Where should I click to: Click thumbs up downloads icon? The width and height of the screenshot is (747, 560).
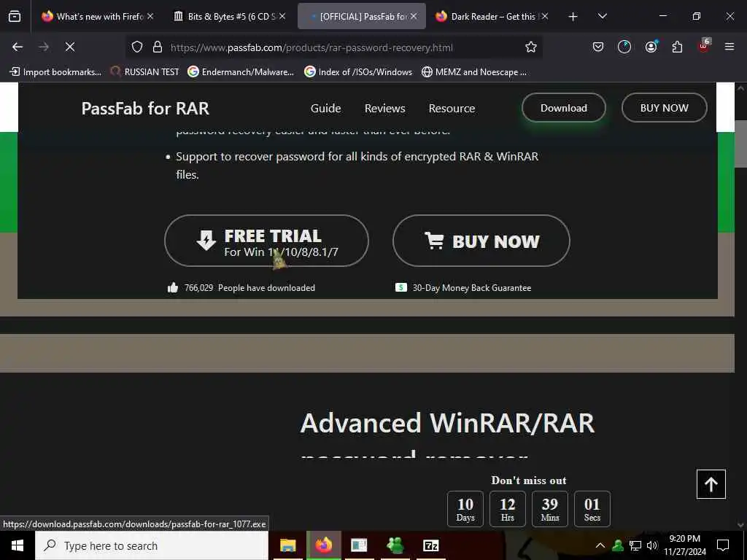coord(173,287)
